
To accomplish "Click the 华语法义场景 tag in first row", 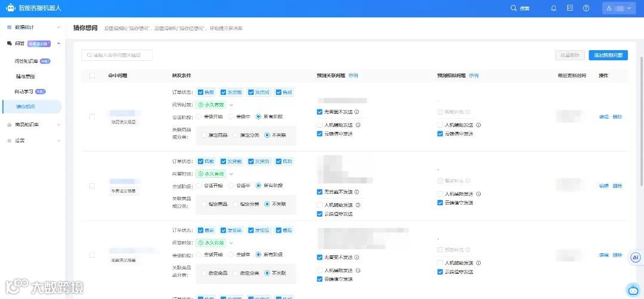I will pyautogui.click(x=123, y=122).
